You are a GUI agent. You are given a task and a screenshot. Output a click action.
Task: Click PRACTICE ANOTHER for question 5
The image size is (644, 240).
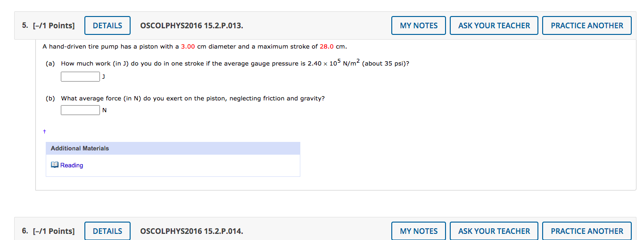pyautogui.click(x=587, y=25)
